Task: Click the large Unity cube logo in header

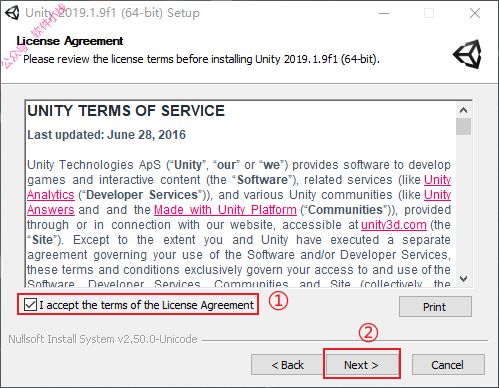Action: click(468, 54)
